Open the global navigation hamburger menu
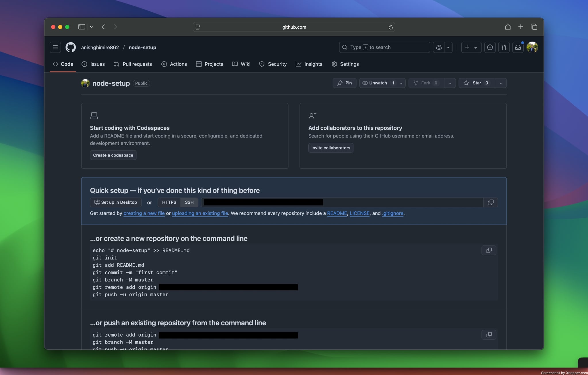This screenshot has height=375, width=588. coord(55,47)
